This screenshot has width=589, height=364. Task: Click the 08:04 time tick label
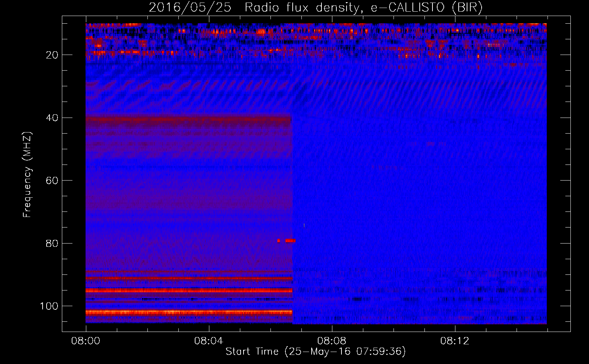point(209,341)
